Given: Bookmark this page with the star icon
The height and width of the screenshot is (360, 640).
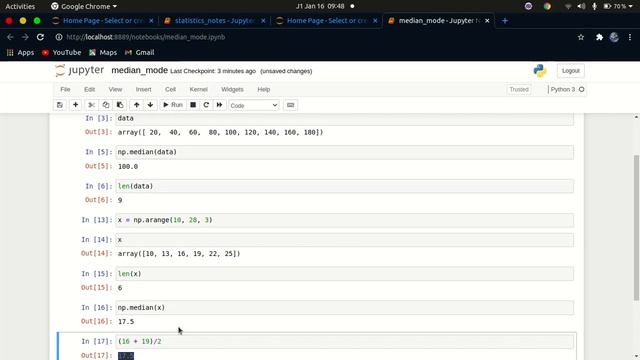Looking at the screenshot, I should (x=581, y=37).
